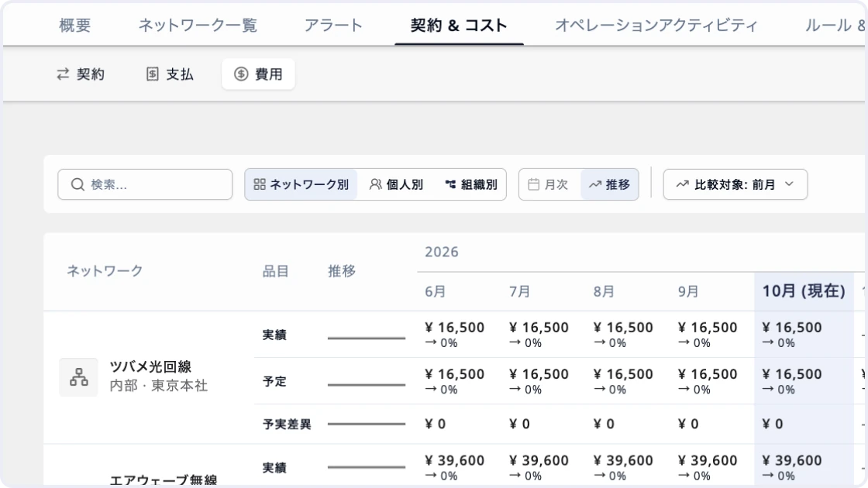The image size is (868, 488).
Task: Open the エアウェーブ無線 network name
Action: coord(164,480)
